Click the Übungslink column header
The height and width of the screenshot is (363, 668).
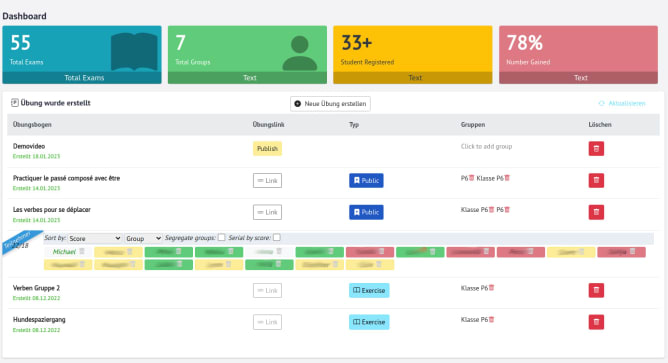(x=268, y=124)
